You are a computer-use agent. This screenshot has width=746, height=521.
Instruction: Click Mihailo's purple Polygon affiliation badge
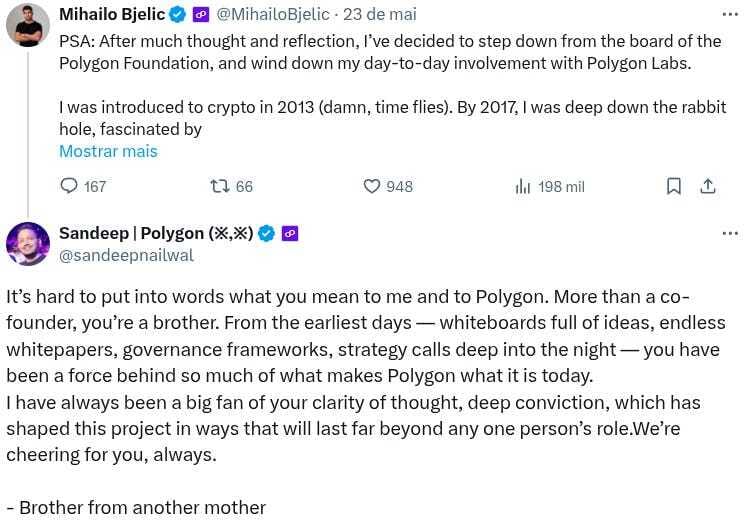point(200,14)
